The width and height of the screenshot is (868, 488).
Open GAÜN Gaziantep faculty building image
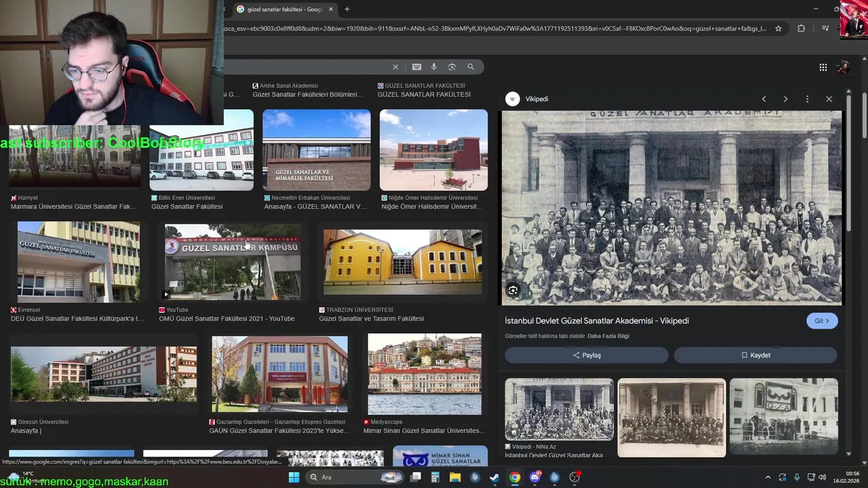point(279,374)
